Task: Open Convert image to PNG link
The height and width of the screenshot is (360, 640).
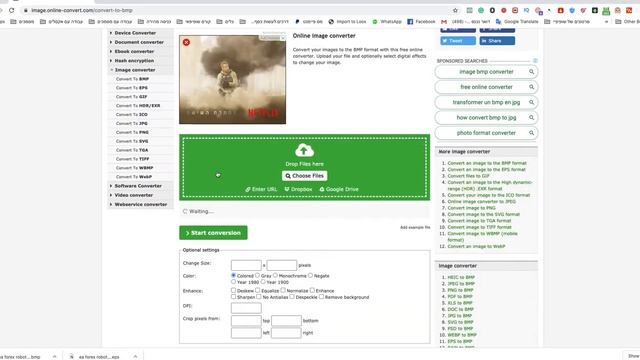Action: pyautogui.click(x=471, y=208)
